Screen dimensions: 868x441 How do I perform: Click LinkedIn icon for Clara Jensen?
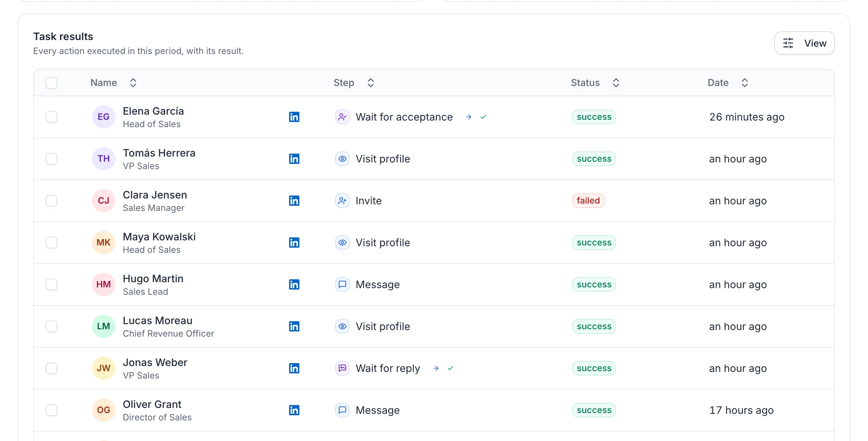294,201
